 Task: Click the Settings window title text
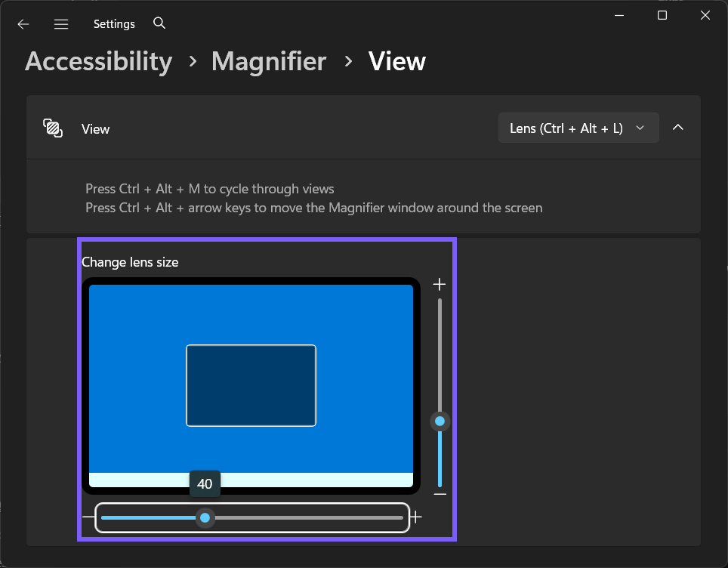point(114,24)
